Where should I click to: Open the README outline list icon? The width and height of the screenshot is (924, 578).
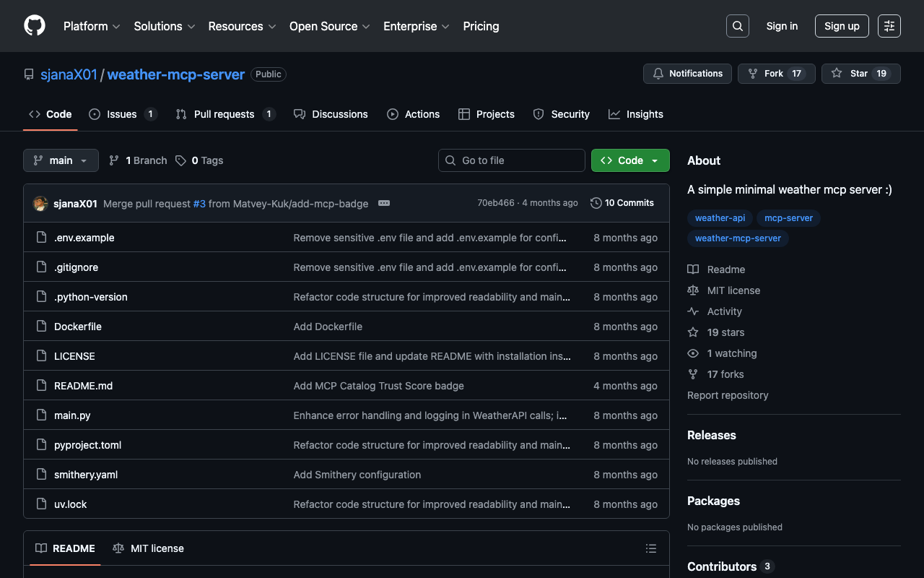click(x=650, y=548)
